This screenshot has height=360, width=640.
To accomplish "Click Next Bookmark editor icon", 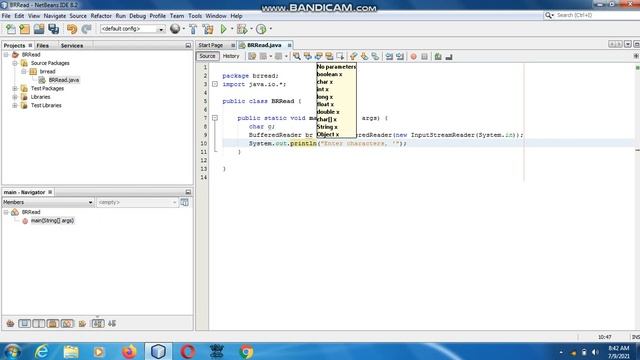I will [x=364, y=56].
